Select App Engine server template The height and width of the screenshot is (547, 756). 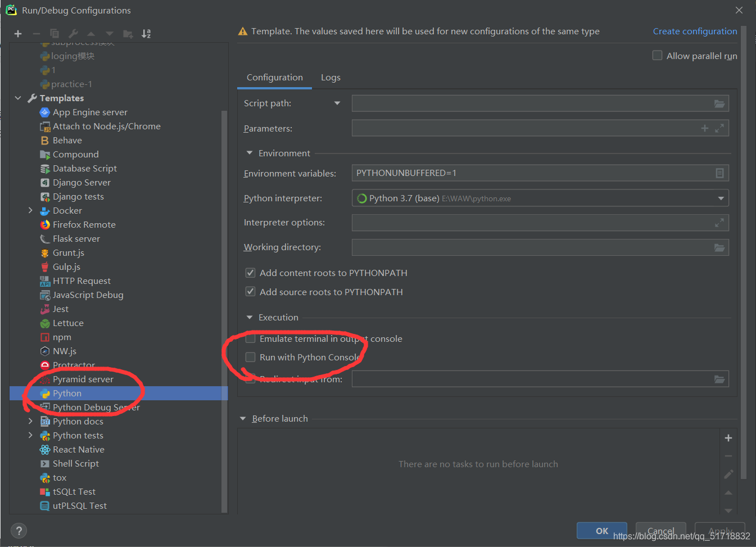[x=90, y=112]
